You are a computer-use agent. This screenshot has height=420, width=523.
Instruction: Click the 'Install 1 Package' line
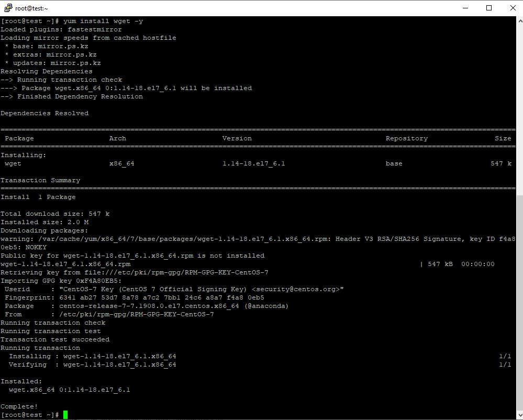[x=38, y=197]
